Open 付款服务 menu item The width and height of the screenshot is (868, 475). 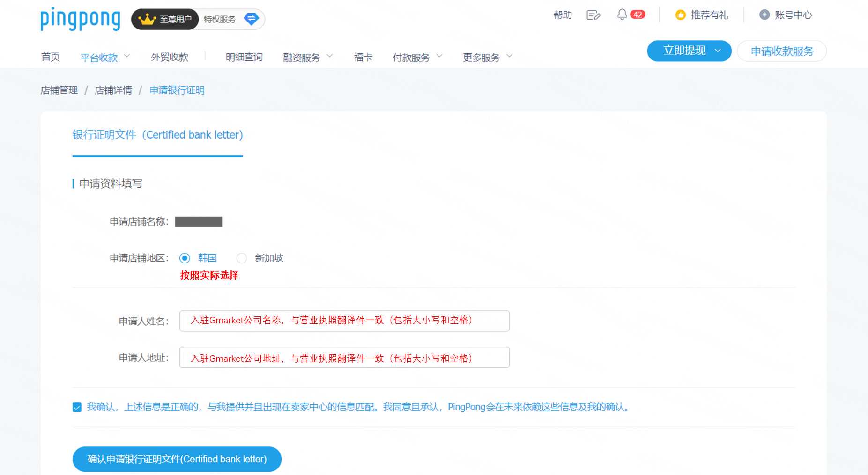coord(411,58)
